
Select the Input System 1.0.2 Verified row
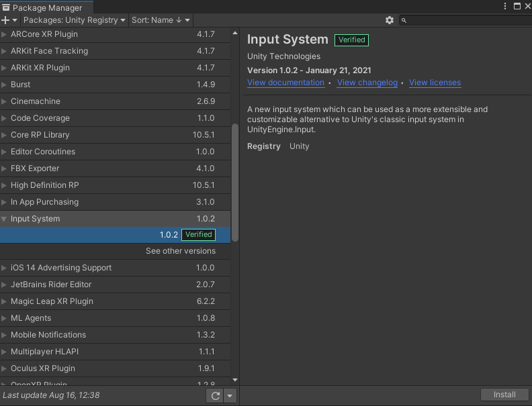[x=115, y=234]
